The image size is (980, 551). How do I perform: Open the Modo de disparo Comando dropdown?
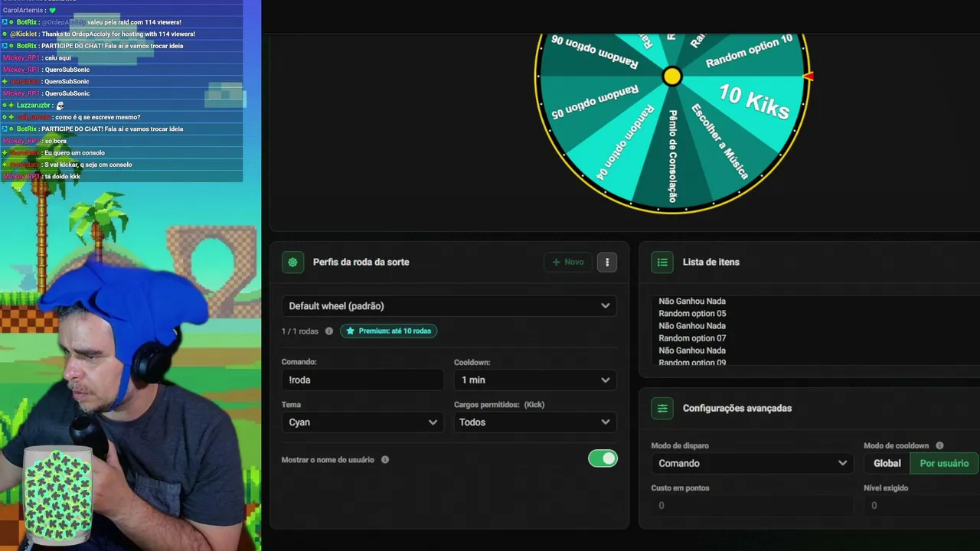[x=752, y=463]
